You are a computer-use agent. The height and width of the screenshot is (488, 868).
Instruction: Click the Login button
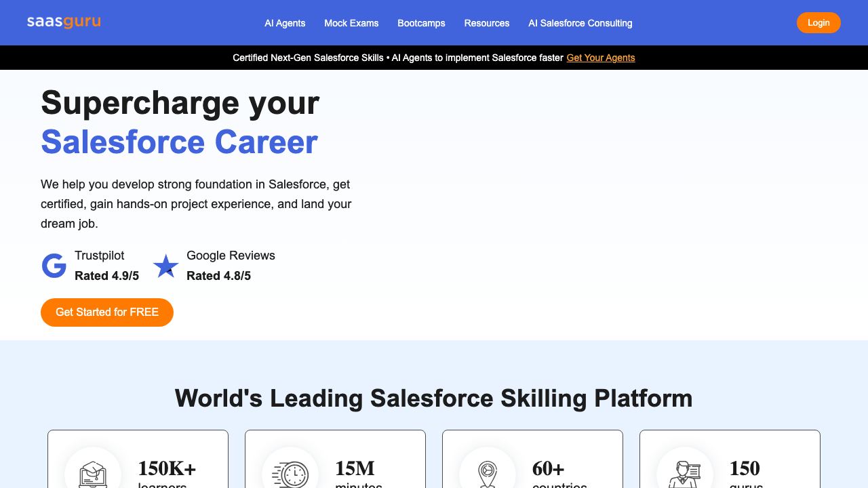tap(818, 22)
